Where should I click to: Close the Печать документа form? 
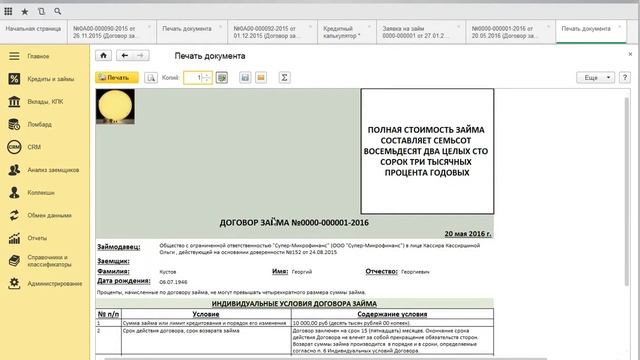tap(630, 54)
